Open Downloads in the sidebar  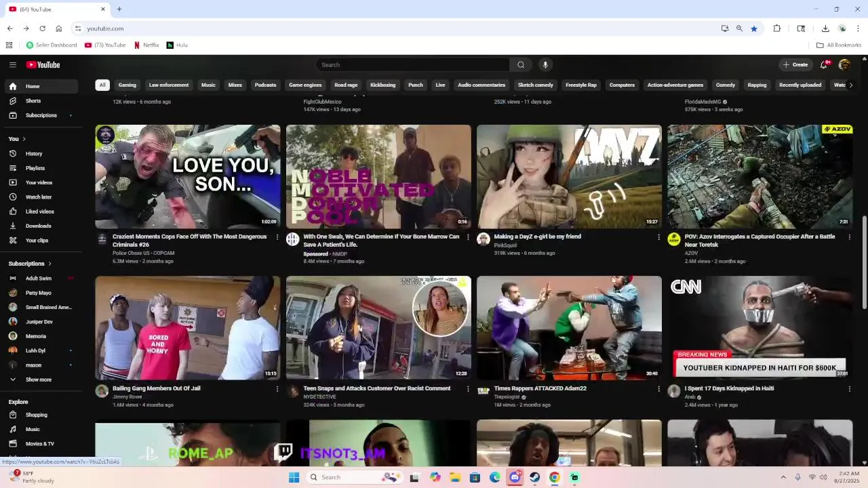click(41, 226)
